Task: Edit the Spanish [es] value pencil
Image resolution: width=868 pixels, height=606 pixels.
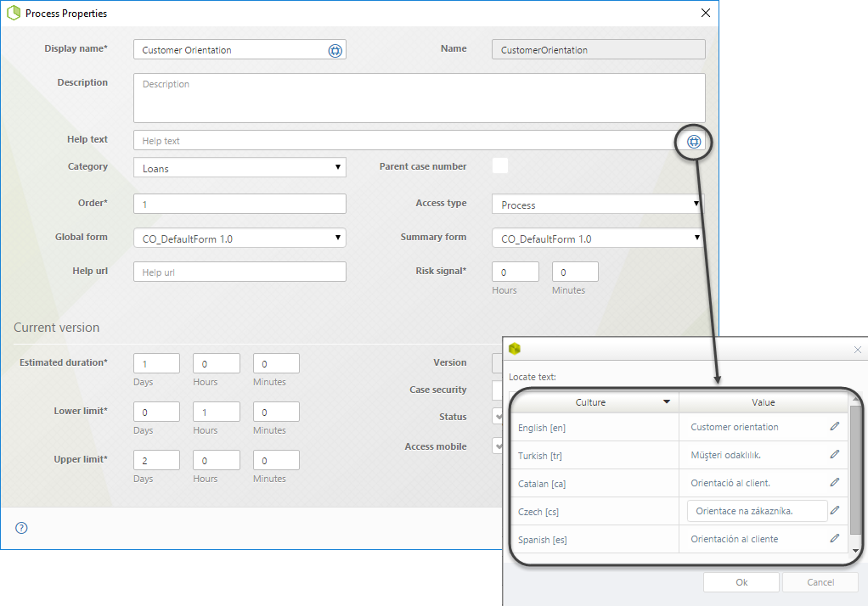Action: [835, 538]
